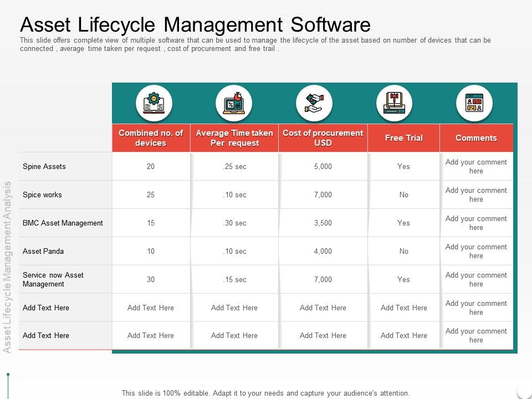The image size is (532, 399).
Task: Click the analytics laptop icon above Average Time column
Action: 234,103
